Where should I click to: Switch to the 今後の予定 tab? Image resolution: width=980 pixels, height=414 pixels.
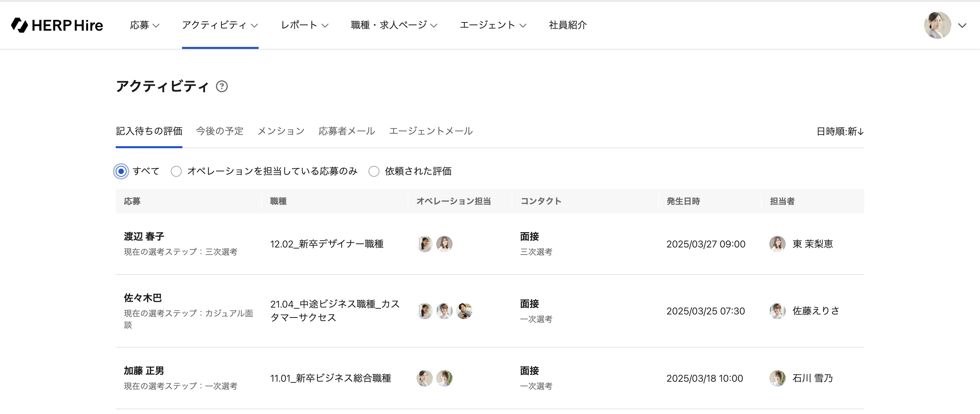coord(219,131)
